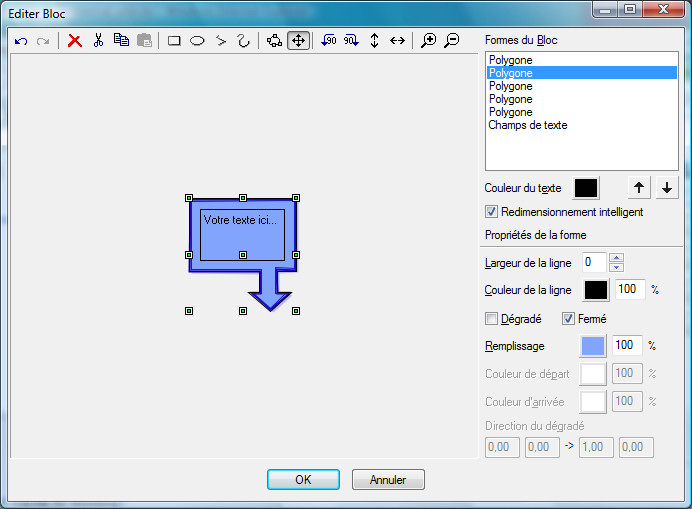Select fifth Polygone in list
The image size is (692, 509).
tap(582, 112)
